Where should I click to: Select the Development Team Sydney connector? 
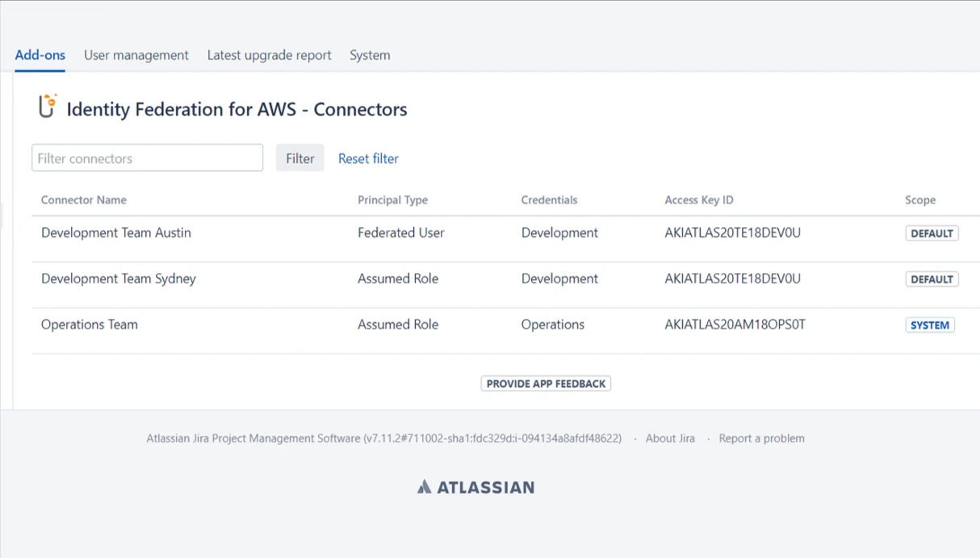pyautogui.click(x=119, y=279)
